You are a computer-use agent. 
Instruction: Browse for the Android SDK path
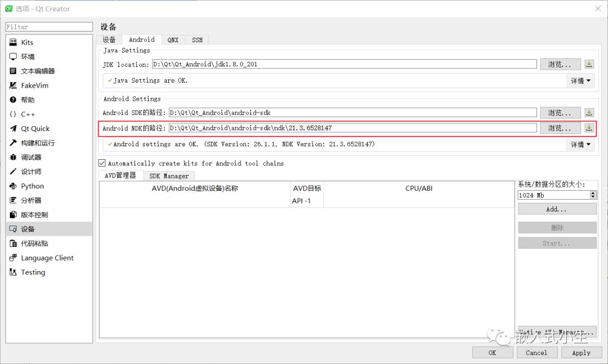(x=560, y=113)
